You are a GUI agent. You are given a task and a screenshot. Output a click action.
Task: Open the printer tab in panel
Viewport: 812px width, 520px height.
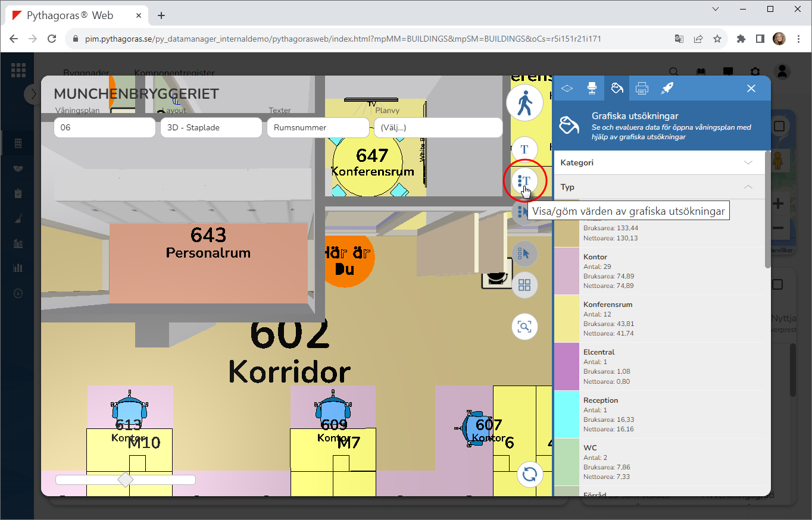(642, 89)
